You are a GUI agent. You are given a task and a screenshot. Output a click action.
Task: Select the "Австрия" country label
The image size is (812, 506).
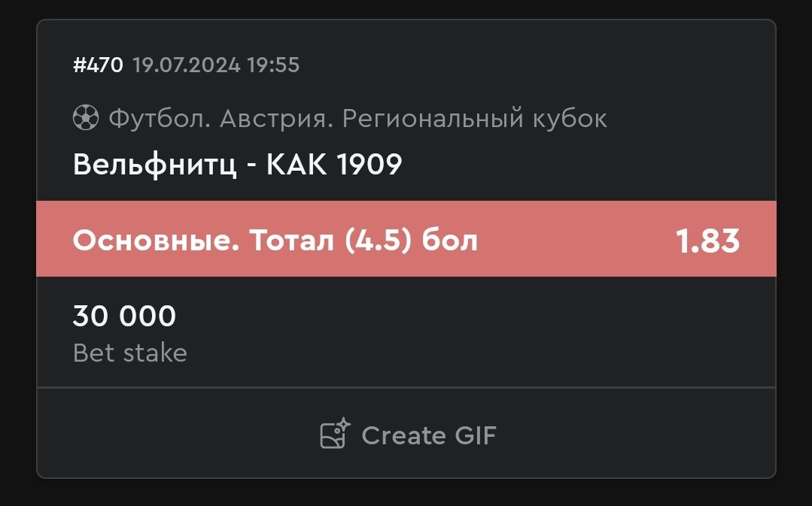coord(277,119)
